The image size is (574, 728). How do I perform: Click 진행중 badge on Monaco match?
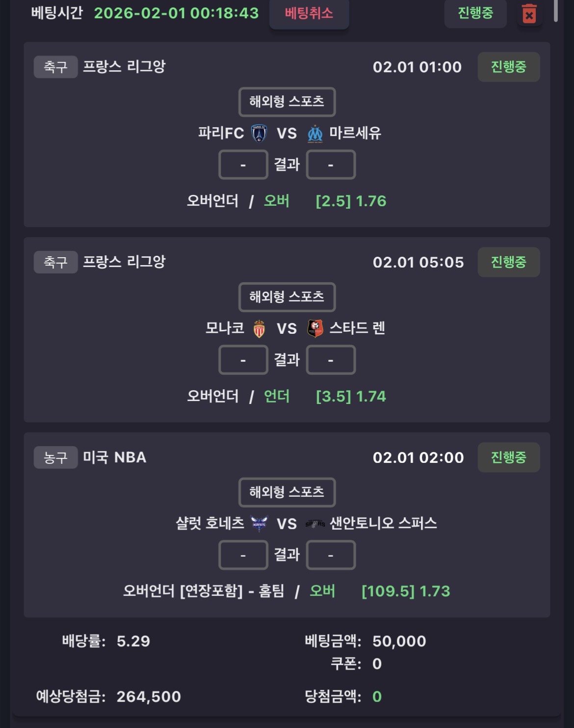click(x=508, y=262)
